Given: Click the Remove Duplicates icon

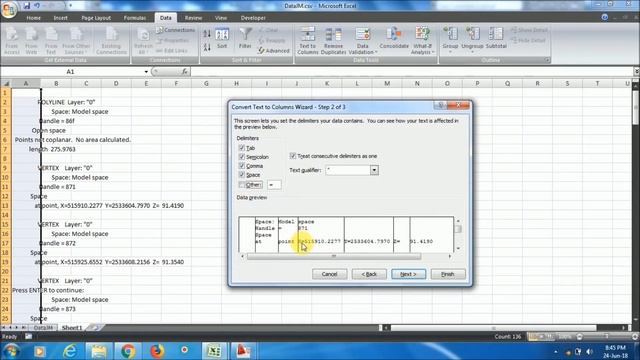Looking at the screenshot, I should coord(333,41).
